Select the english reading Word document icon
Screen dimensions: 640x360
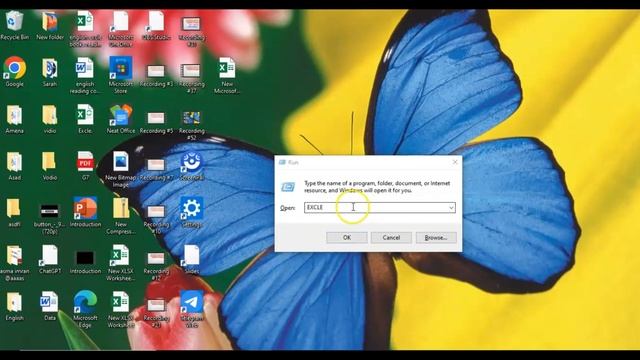click(85, 75)
